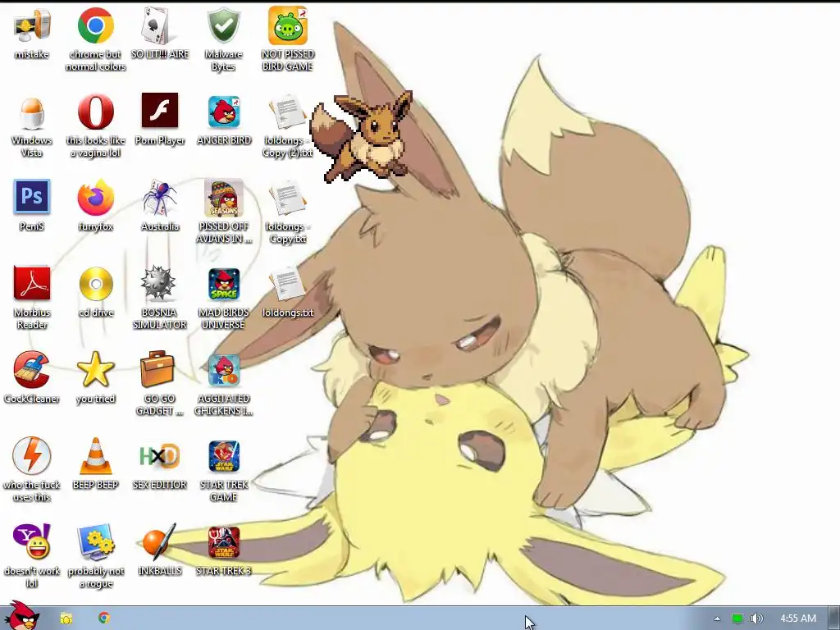Select the 'probably not a rogue' icon
Screen dimensions: 840x630
point(96,542)
